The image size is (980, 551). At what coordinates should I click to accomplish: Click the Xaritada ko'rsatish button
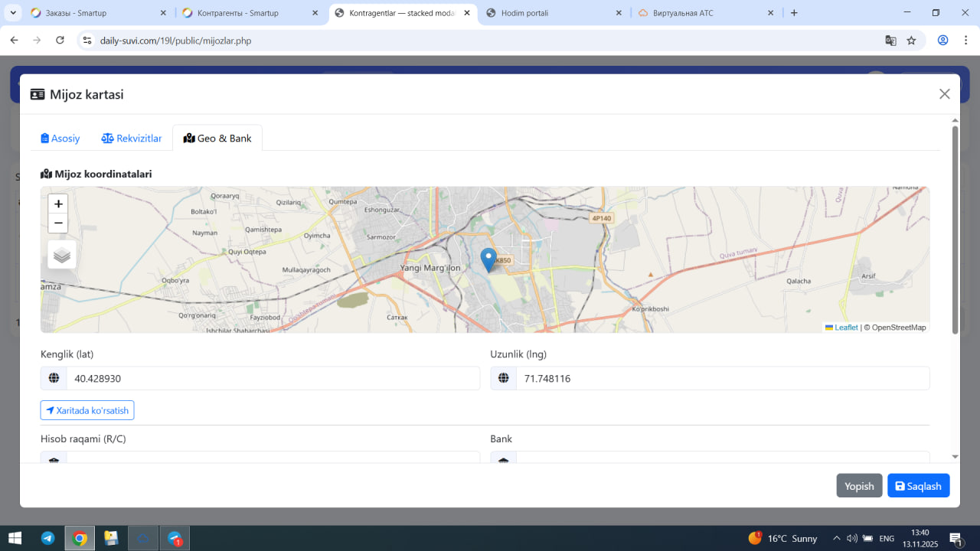(87, 410)
